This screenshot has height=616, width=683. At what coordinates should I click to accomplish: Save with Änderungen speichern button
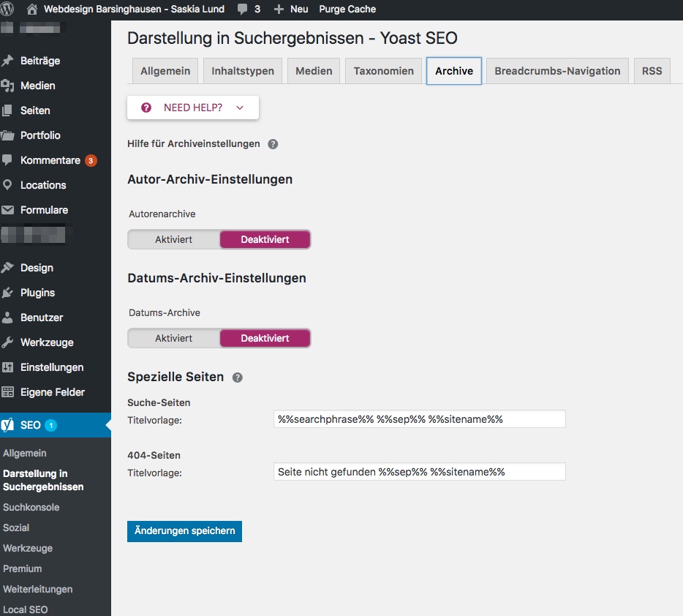pyautogui.click(x=184, y=531)
